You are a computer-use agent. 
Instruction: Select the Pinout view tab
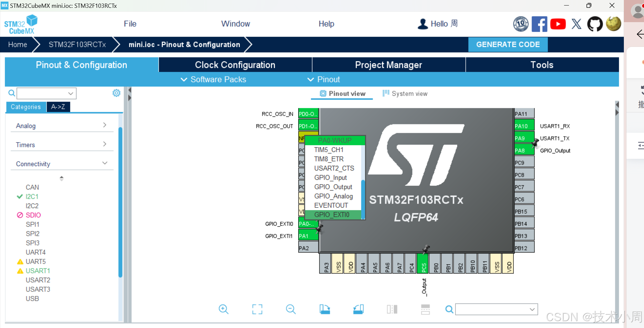[342, 94]
